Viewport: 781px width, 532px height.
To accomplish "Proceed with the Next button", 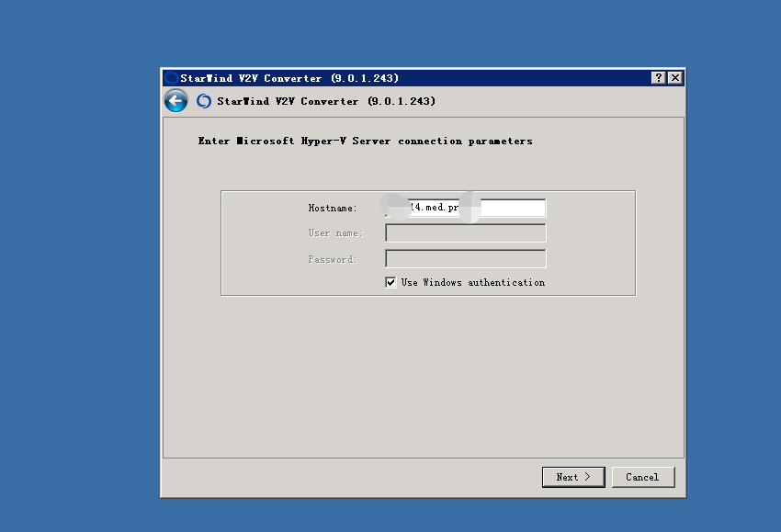I will (573, 477).
